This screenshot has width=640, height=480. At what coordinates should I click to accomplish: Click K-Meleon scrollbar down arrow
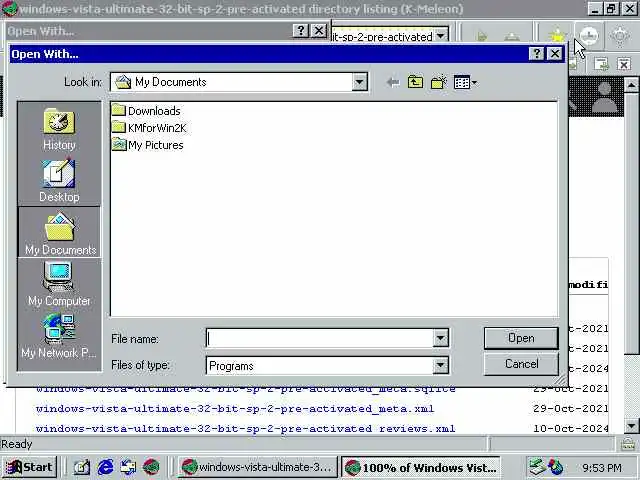click(631, 426)
